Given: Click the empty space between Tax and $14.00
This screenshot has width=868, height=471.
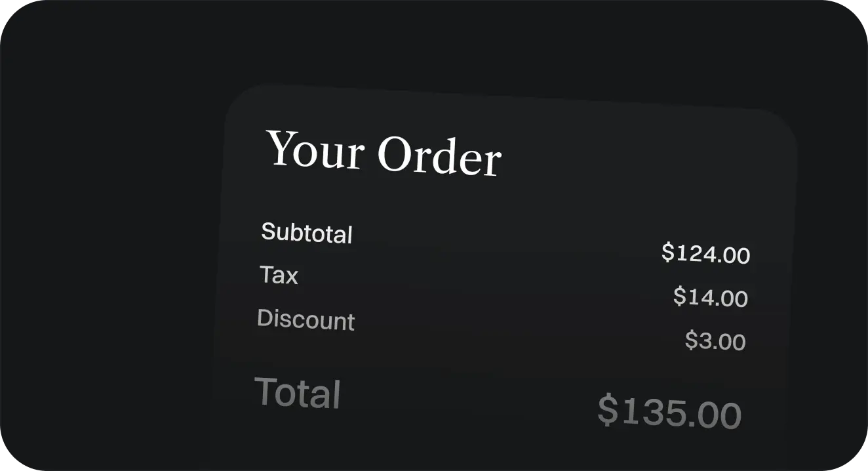Looking at the screenshot, I should point(485,286).
